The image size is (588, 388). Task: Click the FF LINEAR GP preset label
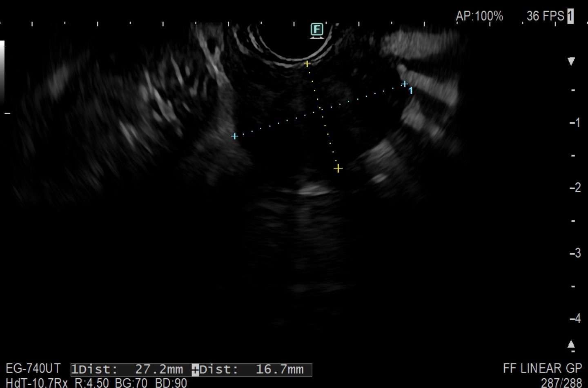point(542,368)
